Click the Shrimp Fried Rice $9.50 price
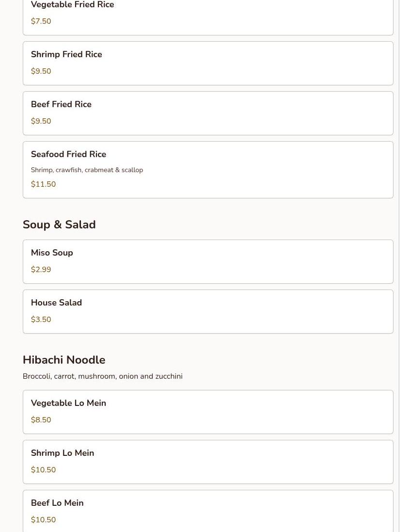409x532 pixels. pyautogui.click(x=41, y=72)
